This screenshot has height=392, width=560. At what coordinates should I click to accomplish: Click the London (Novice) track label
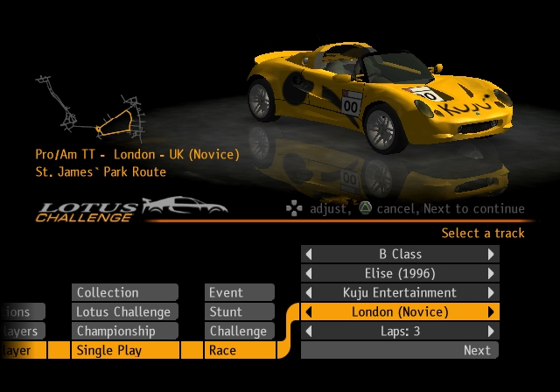coord(400,312)
